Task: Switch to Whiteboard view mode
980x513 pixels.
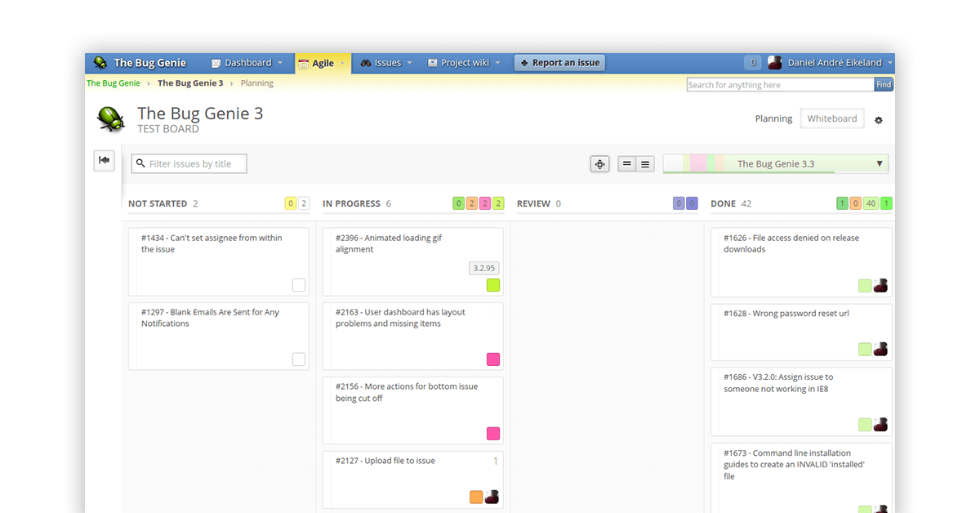Action: [831, 118]
